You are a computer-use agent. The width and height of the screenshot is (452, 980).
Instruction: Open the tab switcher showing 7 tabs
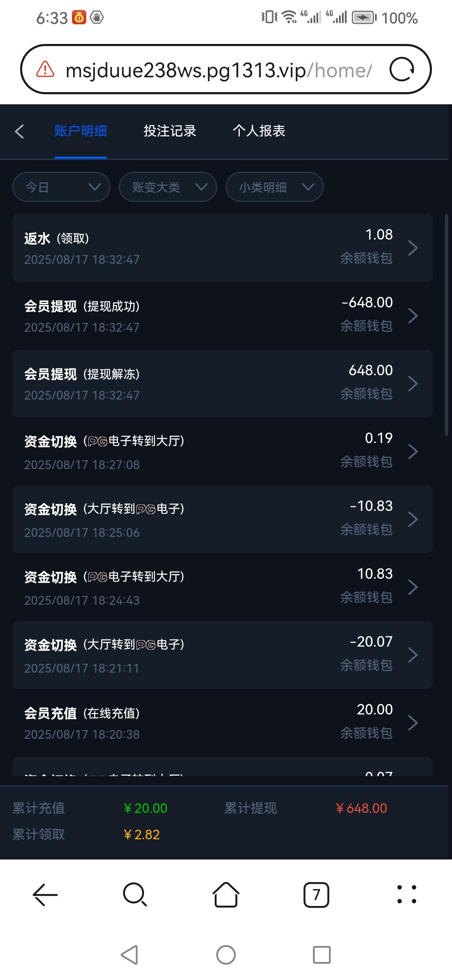click(x=316, y=895)
